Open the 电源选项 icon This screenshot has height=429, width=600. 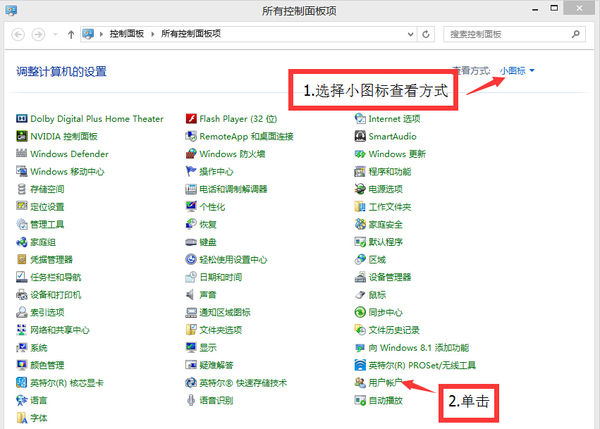point(360,189)
